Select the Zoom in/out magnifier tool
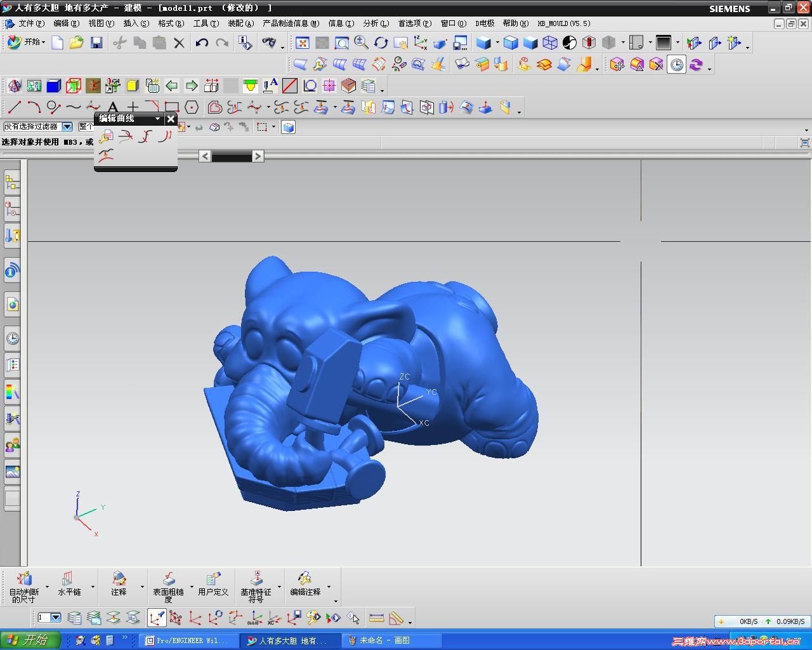 pyautogui.click(x=361, y=43)
